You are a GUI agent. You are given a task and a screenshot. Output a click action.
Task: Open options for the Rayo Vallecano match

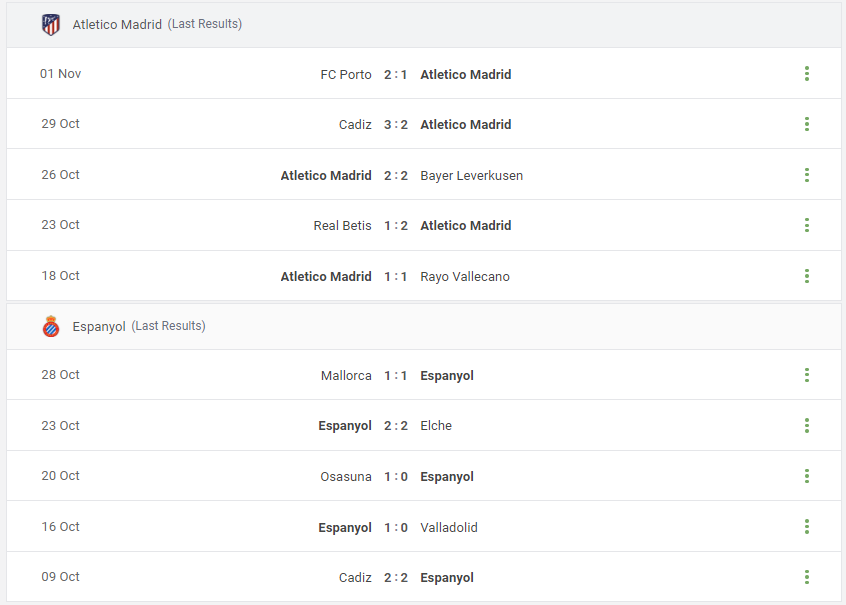[807, 276]
